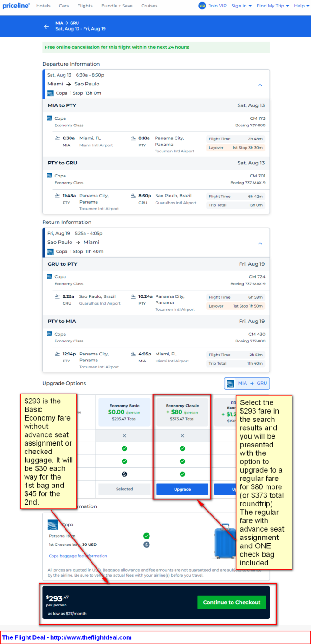Screen dimensions: 311x644
Task: Open the Hotels menu item
Action: pyautogui.click(x=43, y=6)
